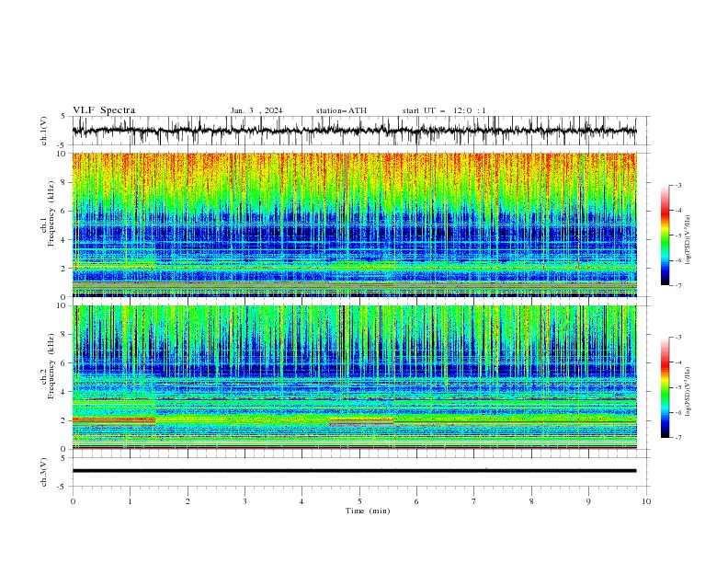
Task: Click time-axis tick label "5"
Action: [x=359, y=501]
